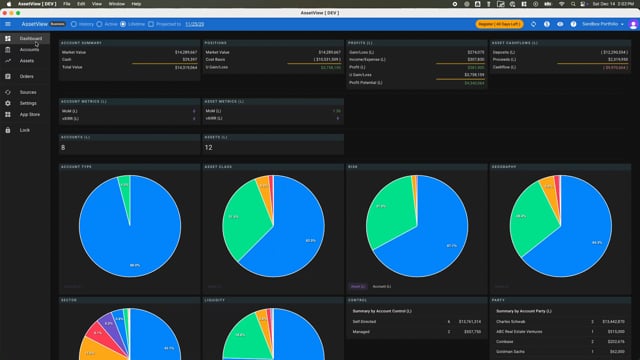Image resolution: width=640 pixels, height=360 pixels.
Task: Open the Sandbox Portfolio dropdown
Action: [x=603, y=24]
